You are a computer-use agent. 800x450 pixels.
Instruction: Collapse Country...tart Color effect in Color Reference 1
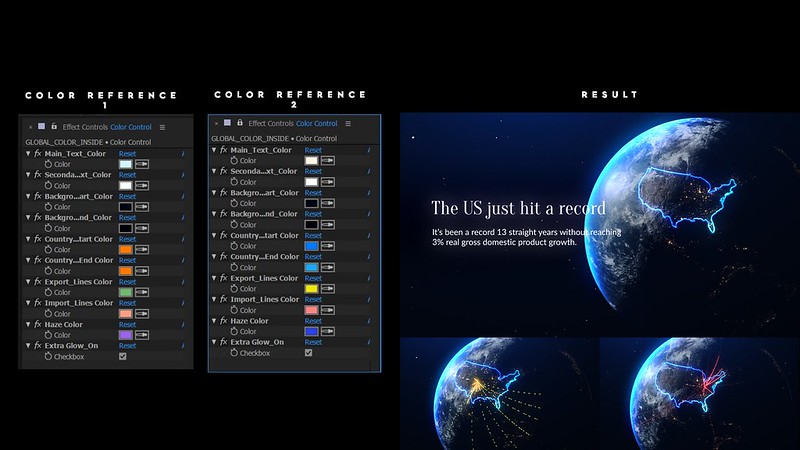(x=28, y=239)
